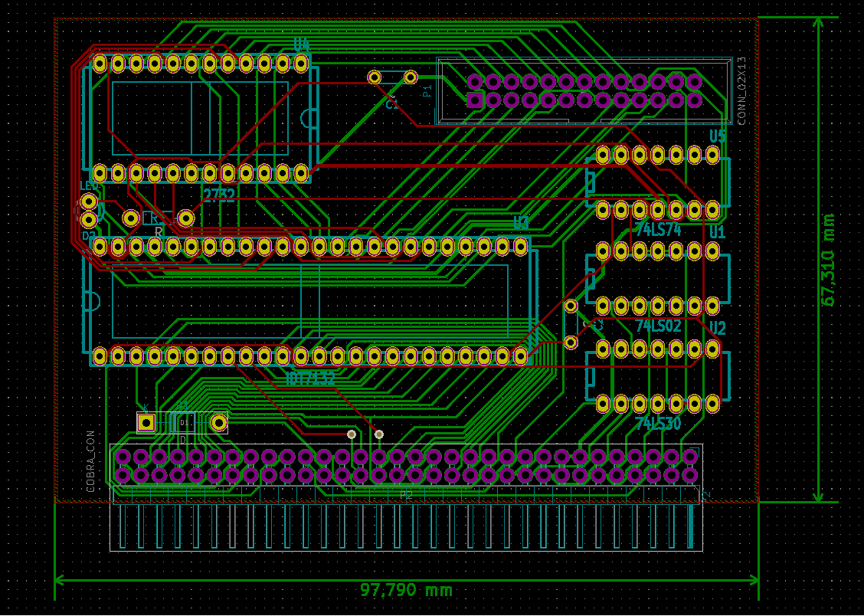Select the P1 reference label
Image resolution: width=864 pixels, height=616 pixels.
click(427, 91)
